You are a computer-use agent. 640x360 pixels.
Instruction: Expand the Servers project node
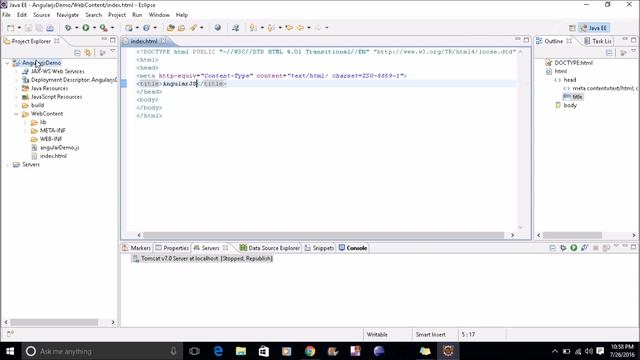coord(7,164)
